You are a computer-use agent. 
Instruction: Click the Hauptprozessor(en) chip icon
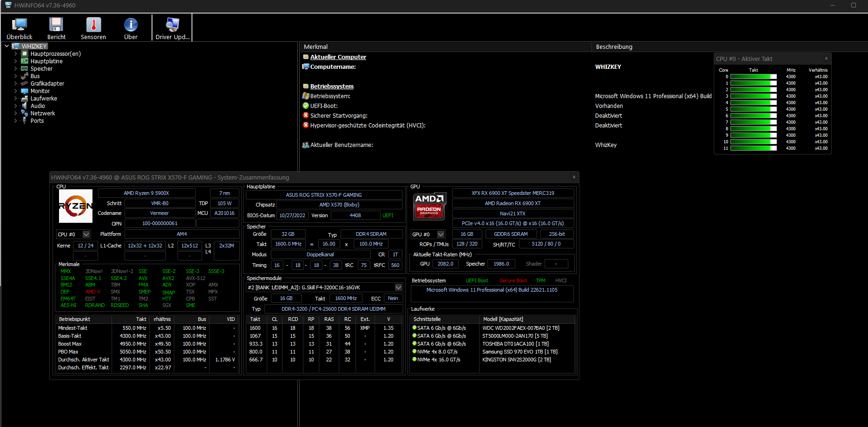click(25, 53)
